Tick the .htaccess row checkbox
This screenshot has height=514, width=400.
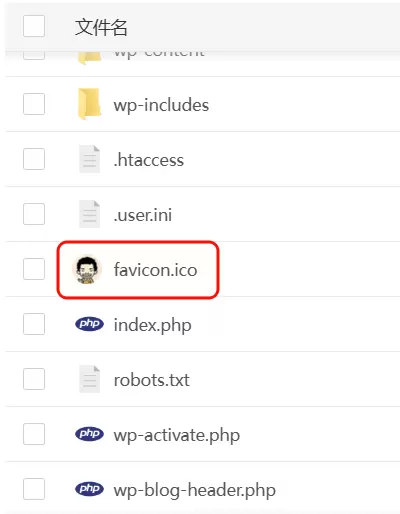[x=34, y=159]
